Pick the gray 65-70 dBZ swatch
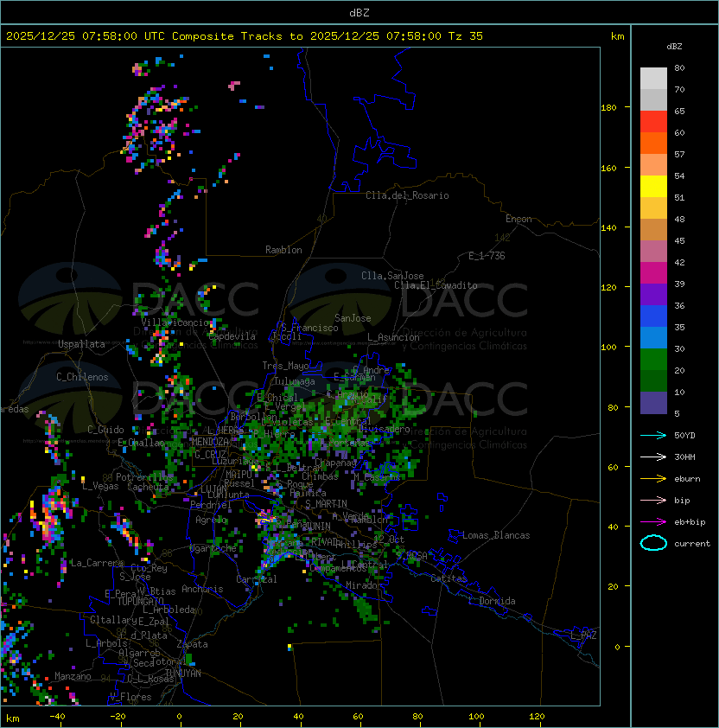This screenshot has width=719, height=728. 653,99
